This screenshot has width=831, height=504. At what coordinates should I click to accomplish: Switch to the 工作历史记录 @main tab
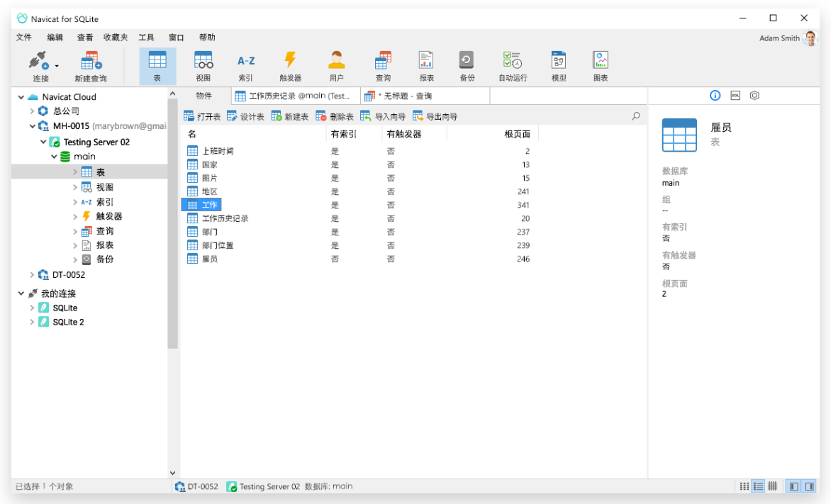(296, 96)
